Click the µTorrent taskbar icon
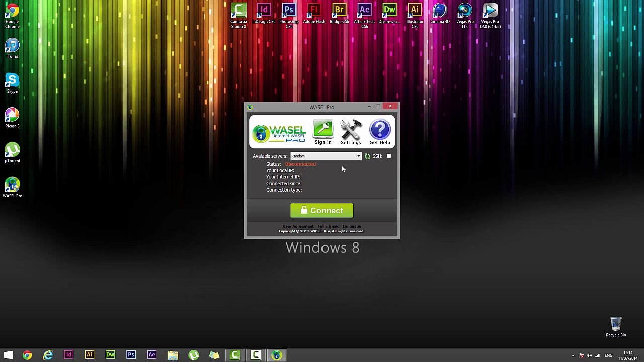 (193, 355)
